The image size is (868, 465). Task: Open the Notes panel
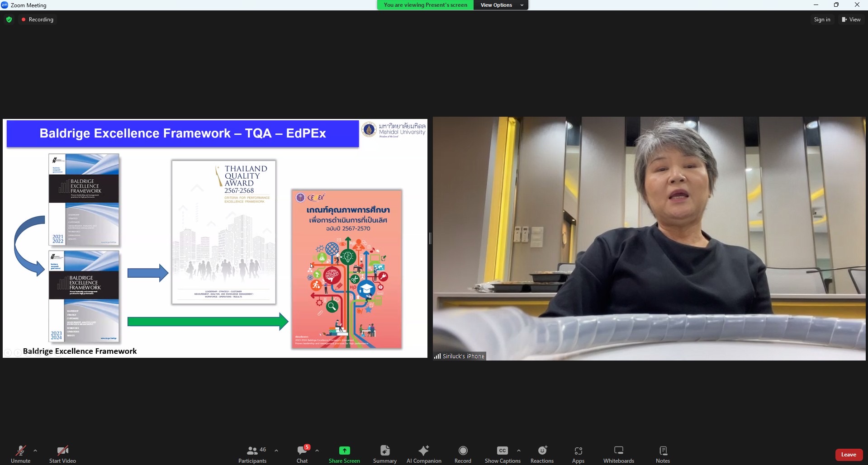[663, 454]
